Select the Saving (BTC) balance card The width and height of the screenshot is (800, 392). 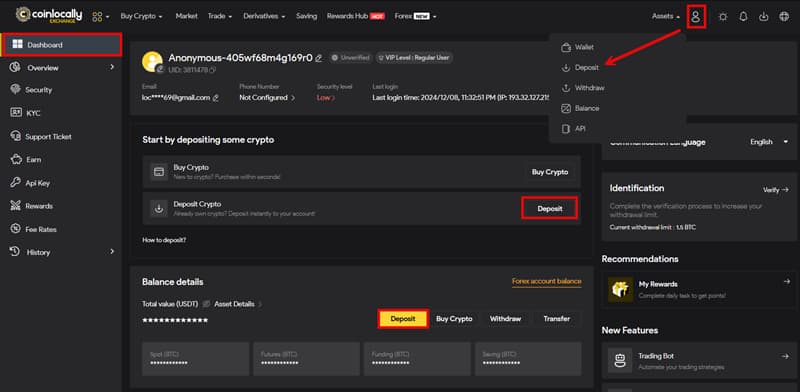(528, 359)
